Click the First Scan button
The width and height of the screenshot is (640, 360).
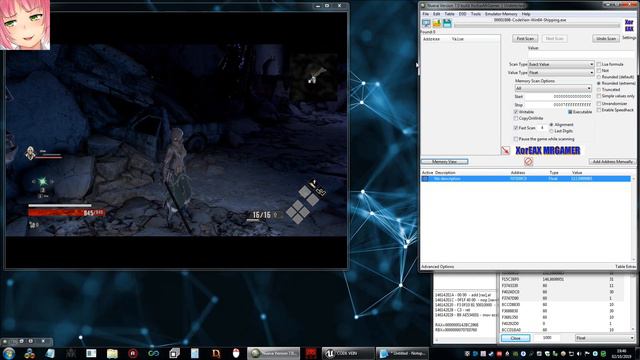pyautogui.click(x=525, y=38)
